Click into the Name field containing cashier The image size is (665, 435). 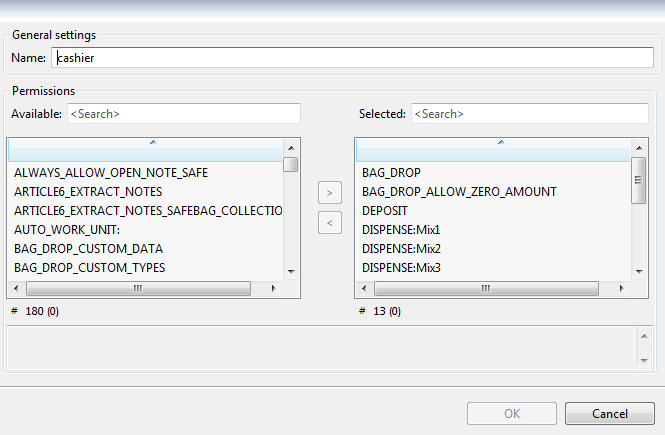[x=350, y=58]
